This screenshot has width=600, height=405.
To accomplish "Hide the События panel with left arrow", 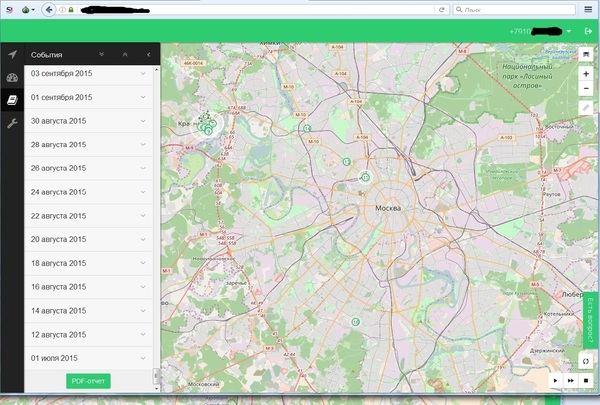I will [148, 54].
